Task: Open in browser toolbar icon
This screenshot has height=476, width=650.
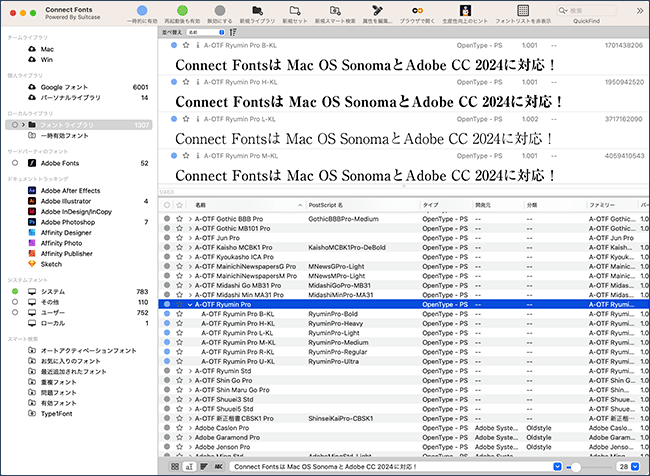Action: [417, 11]
